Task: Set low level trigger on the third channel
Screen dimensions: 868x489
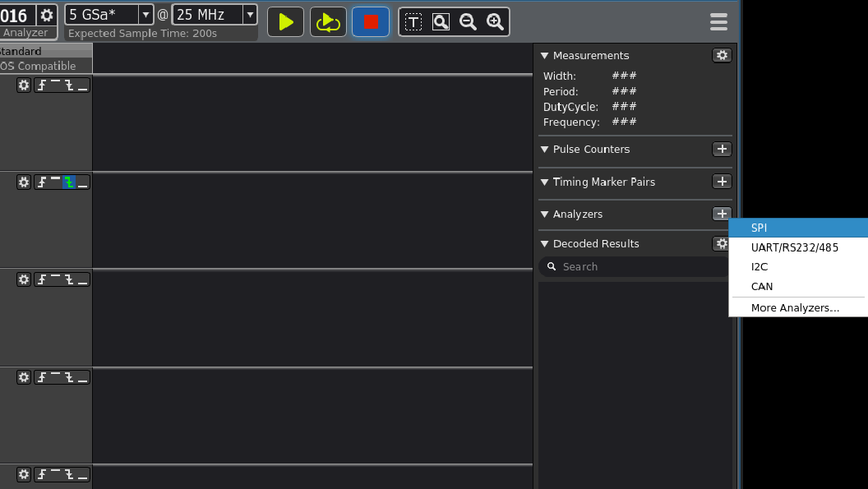Action: point(82,280)
